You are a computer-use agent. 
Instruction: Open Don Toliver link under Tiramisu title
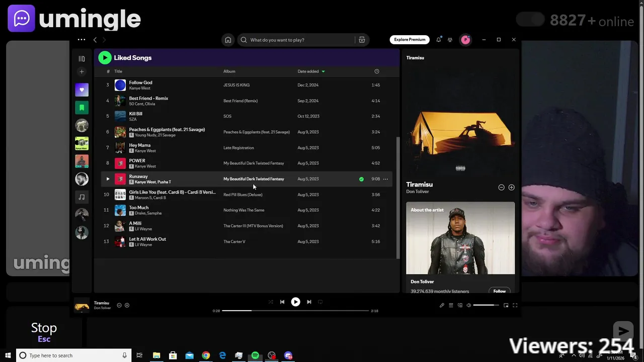pyautogui.click(x=418, y=192)
